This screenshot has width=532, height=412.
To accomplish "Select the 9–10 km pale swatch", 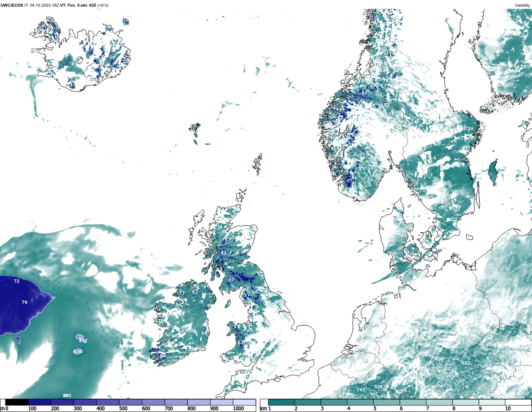I will point(492,402).
